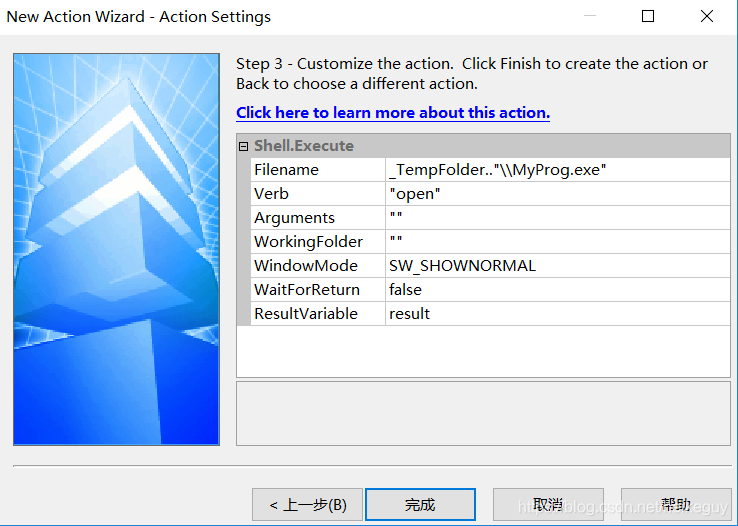The height and width of the screenshot is (526, 738).
Task: Select the WorkingFolder property label
Action: [x=318, y=242]
